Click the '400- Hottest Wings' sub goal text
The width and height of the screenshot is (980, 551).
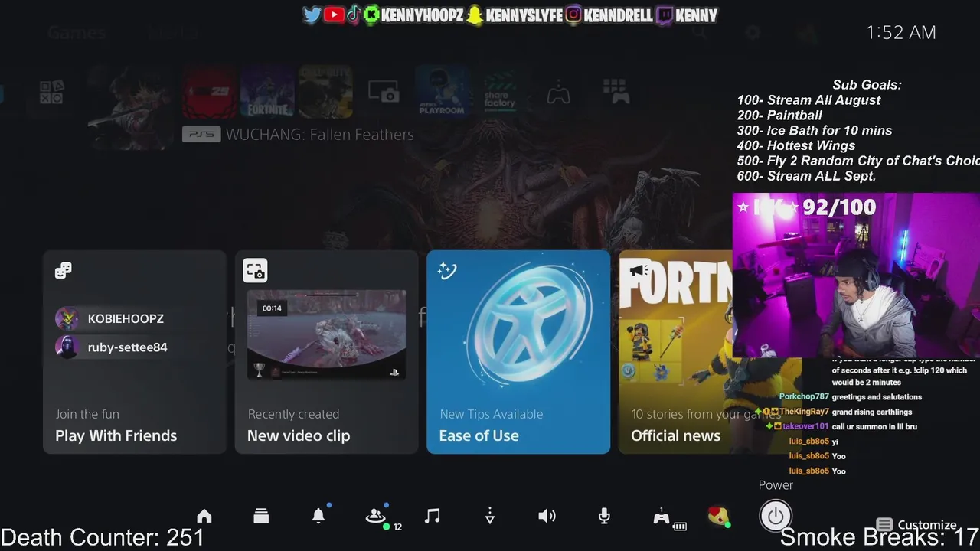click(x=796, y=145)
